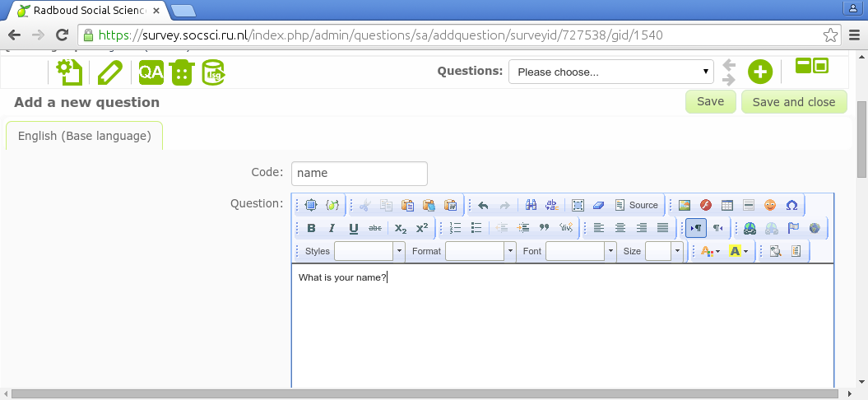The height and width of the screenshot is (400, 868).
Task: Insert a table via editor toolbar
Action: click(x=726, y=205)
